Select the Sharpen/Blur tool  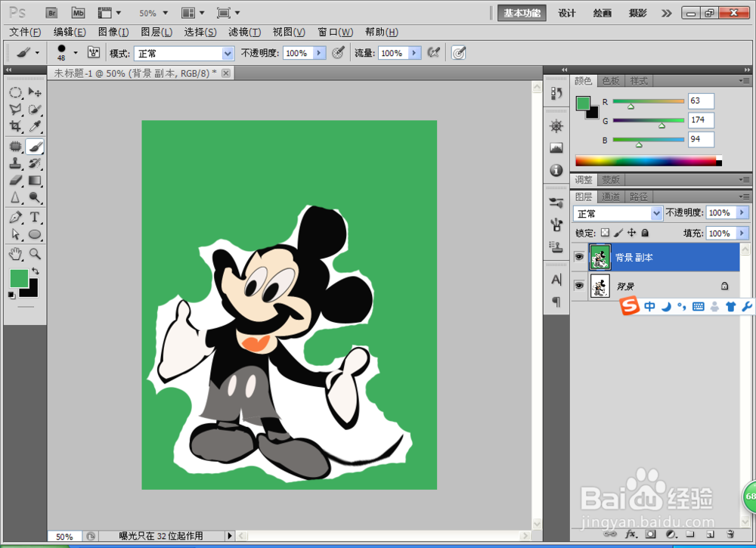point(15,197)
